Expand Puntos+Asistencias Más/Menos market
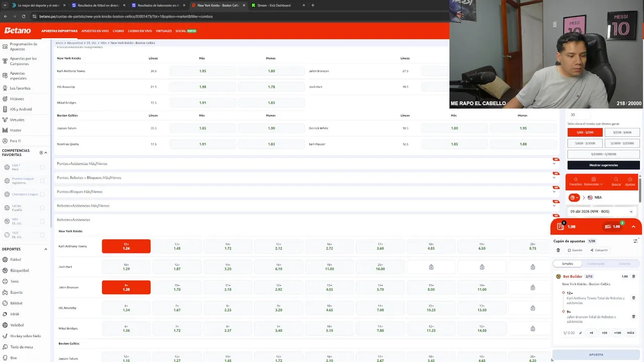The width and height of the screenshot is (644, 362). point(306,163)
